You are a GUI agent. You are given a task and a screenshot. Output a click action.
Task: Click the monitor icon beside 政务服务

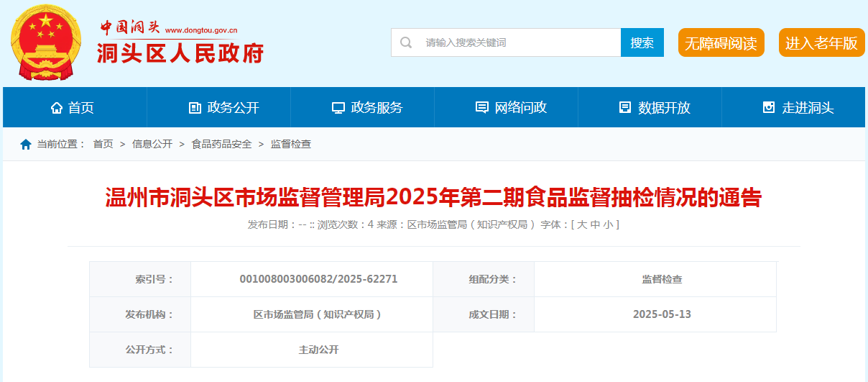click(x=338, y=108)
